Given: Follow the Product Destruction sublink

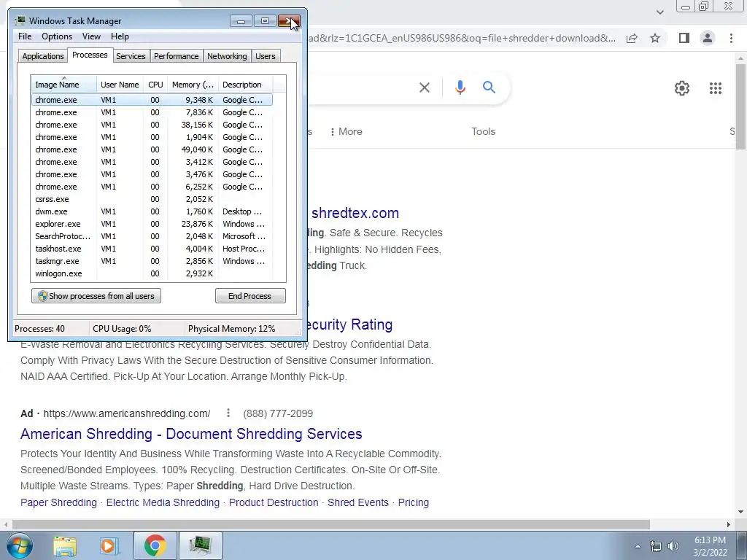Looking at the screenshot, I should (x=274, y=502).
